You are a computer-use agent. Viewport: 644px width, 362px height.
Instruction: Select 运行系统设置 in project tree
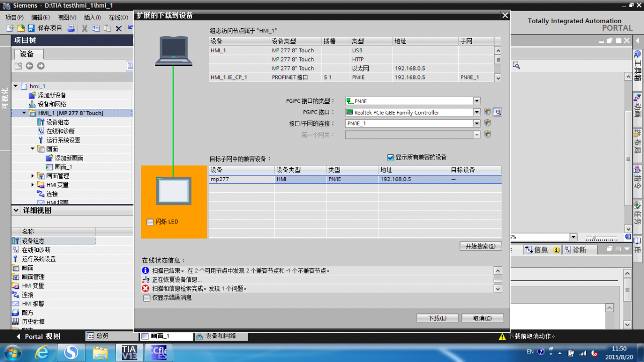click(x=63, y=140)
